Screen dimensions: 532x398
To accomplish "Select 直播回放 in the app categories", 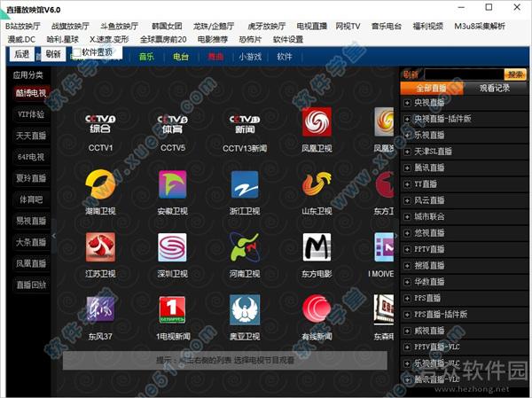I will click(x=31, y=285).
